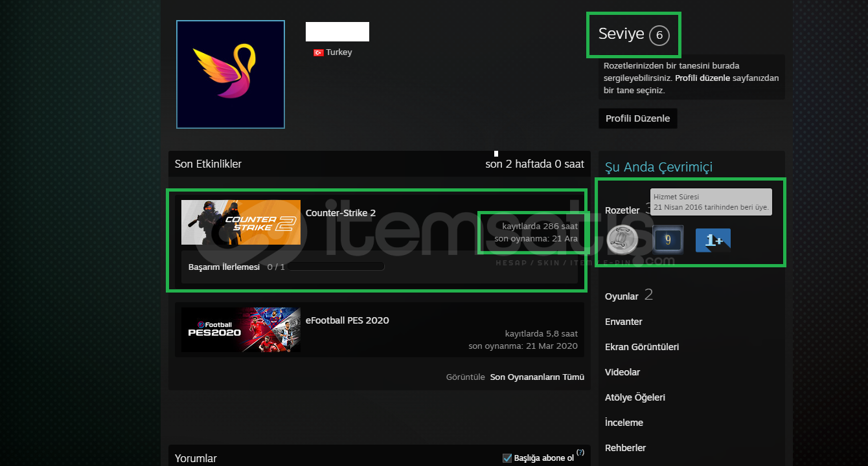Click the kayıtlarda 286 saat text
This screenshot has height=466, width=868.
click(x=540, y=227)
